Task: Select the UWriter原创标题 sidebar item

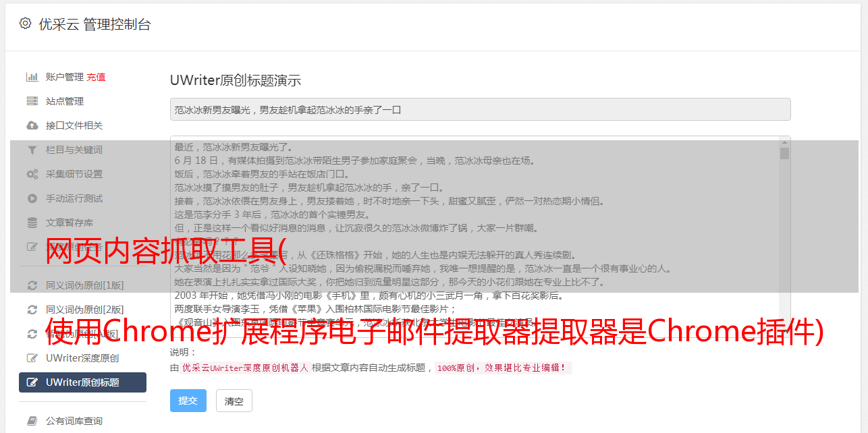Action: (x=82, y=382)
